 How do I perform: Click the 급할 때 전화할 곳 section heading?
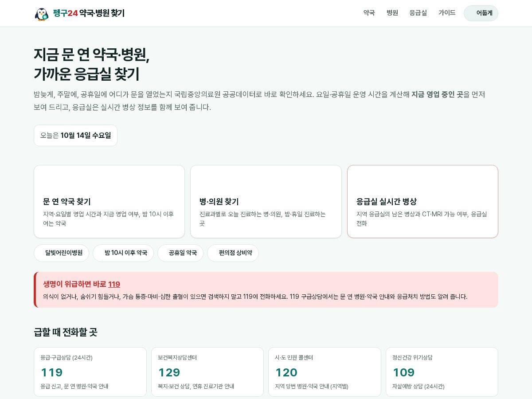point(66,332)
